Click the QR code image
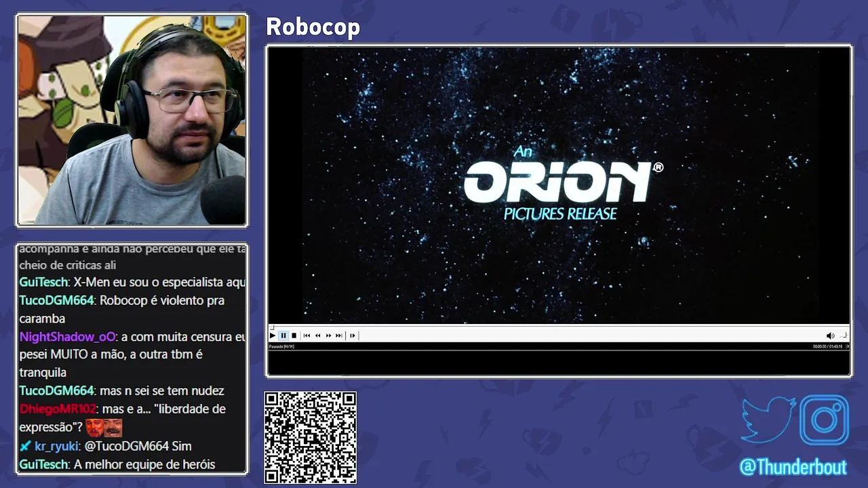Viewport: 868px width, 488px height. click(x=311, y=438)
